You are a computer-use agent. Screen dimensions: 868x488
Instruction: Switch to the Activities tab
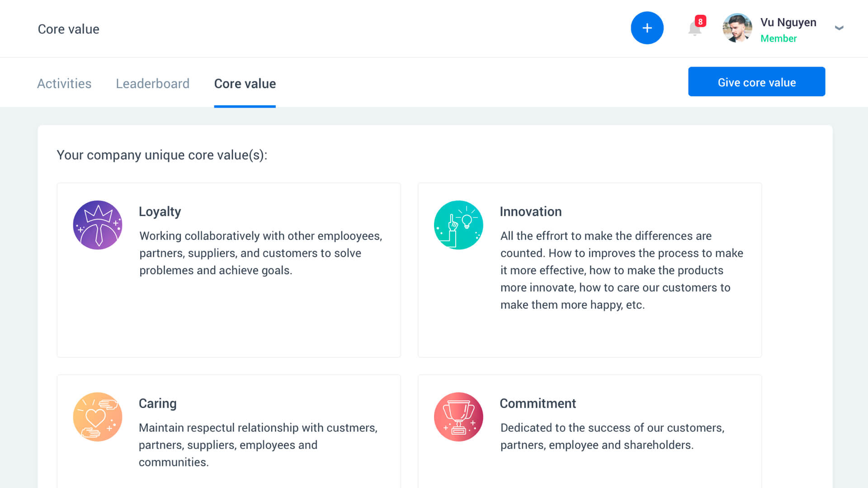click(64, 84)
